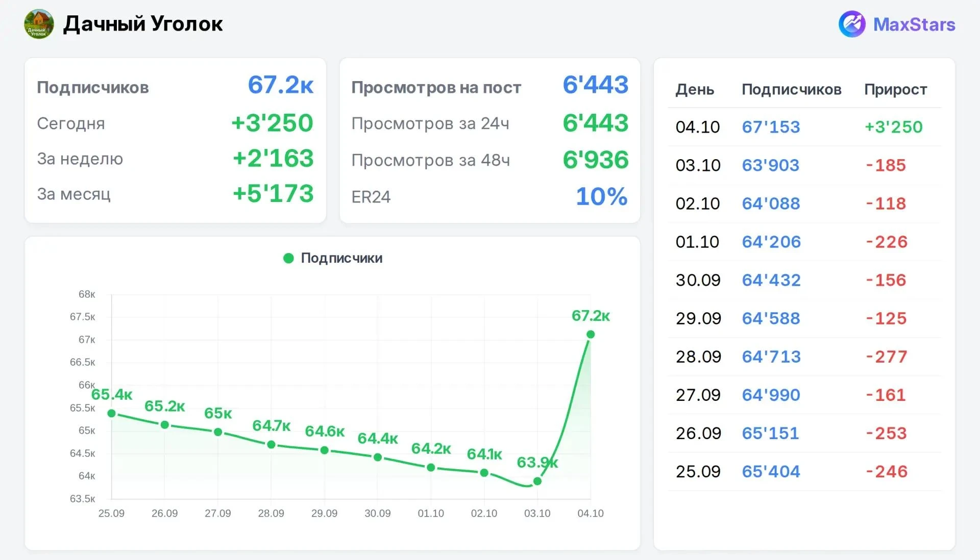Click the 10% ER24 value
The image size is (980, 560).
pos(602,196)
